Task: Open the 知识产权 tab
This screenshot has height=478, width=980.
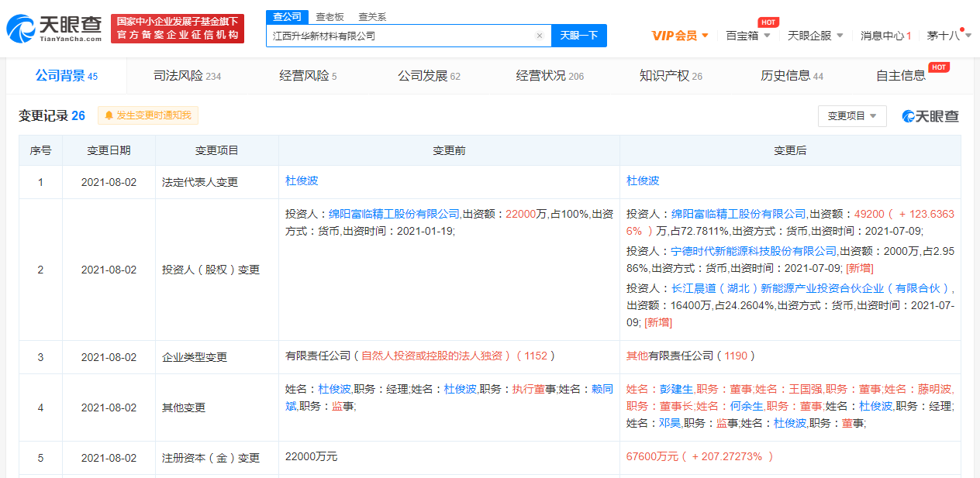Action: click(x=671, y=76)
